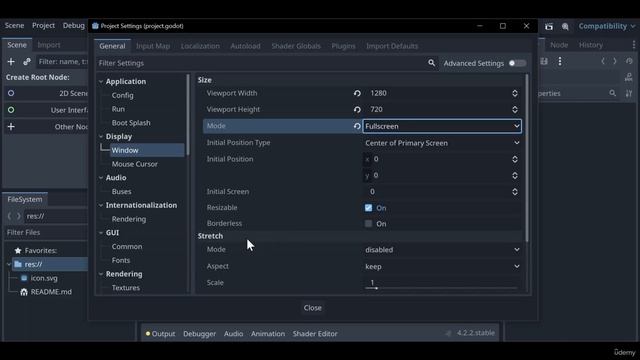Open the Shader Editor bottom panel
The width and height of the screenshot is (640, 360).
(x=315, y=333)
